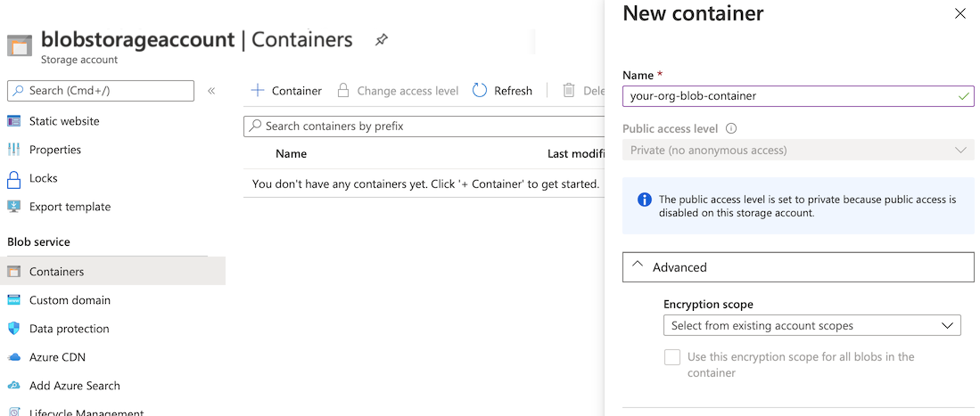
Task: Click the plus icon to add Container
Action: pos(258,90)
